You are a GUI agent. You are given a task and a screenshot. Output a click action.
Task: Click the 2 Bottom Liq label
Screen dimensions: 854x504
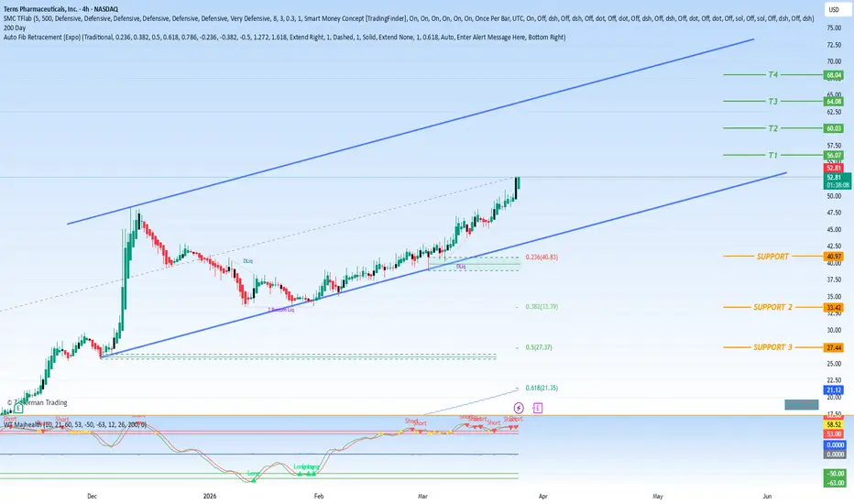click(x=281, y=310)
